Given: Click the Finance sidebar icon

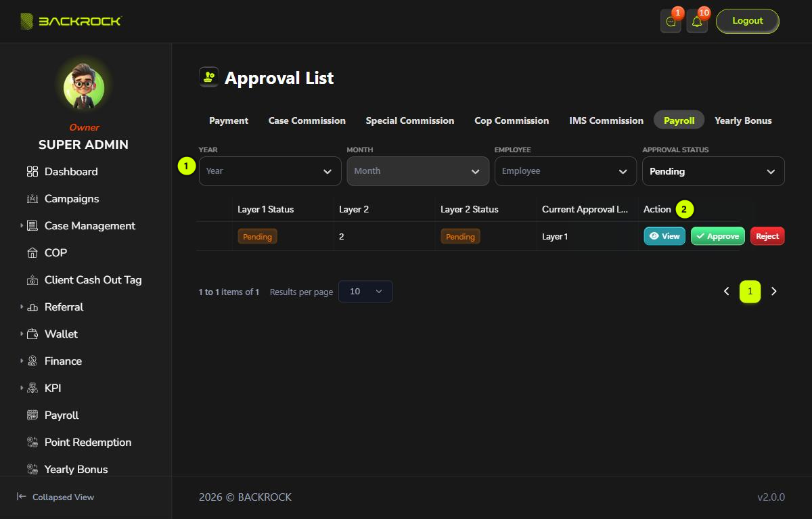Looking at the screenshot, I should coord(32,361).
